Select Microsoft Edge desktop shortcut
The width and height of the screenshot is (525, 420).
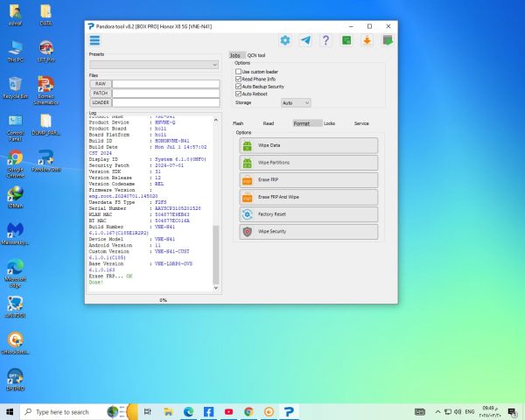15,273
